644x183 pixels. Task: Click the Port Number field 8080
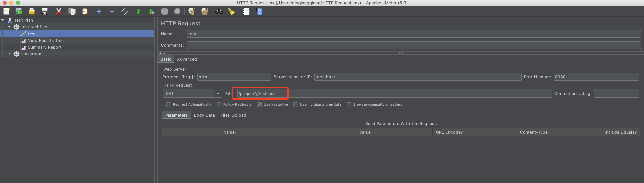(596, 77)
